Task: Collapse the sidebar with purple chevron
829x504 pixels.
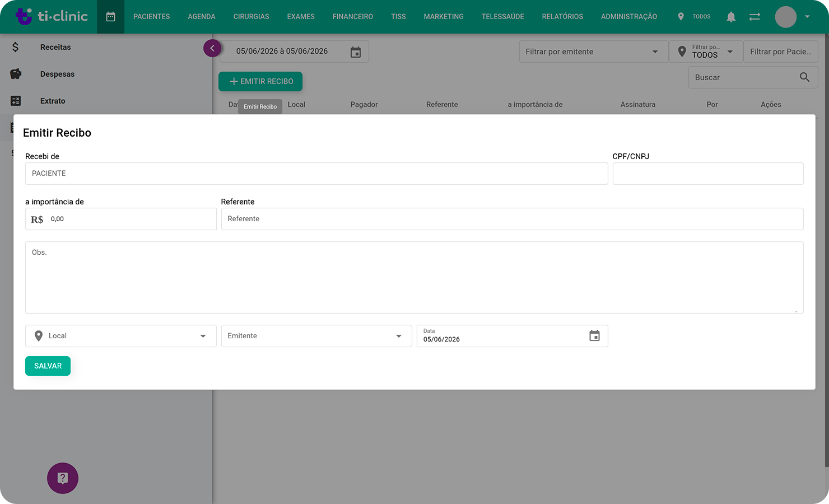Action: (x=212, y=48)
